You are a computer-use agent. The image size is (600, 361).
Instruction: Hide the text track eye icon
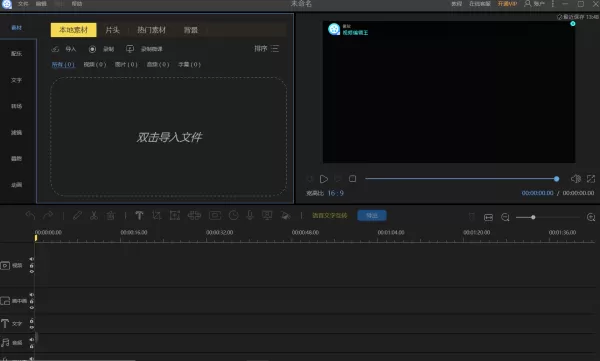coord(32,327)
